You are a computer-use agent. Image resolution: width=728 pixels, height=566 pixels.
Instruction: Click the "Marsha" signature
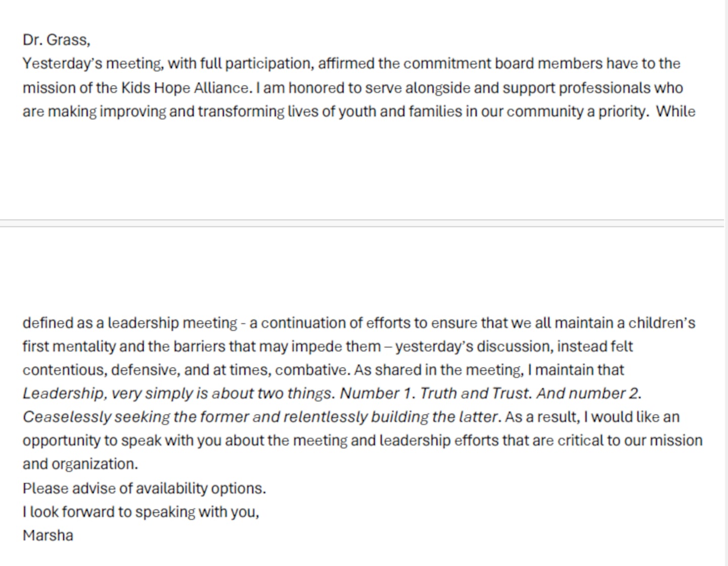point(48,536)
